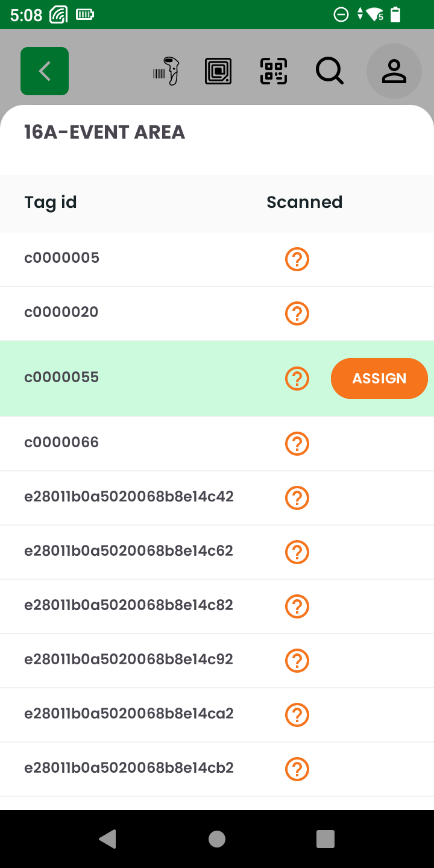434x868 pixels.
Task: Tap status icon for tag ending 14c42
Action: (x=297, y=498)
